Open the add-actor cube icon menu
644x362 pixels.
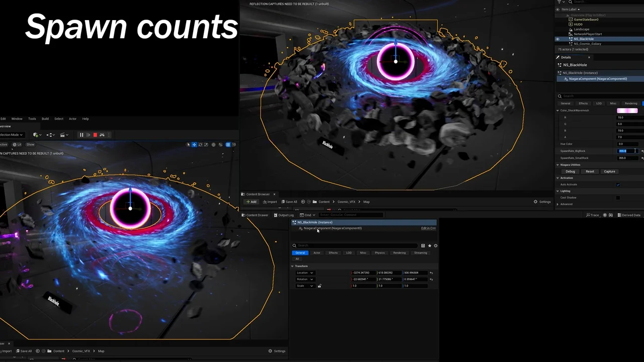tap(36, 135)
